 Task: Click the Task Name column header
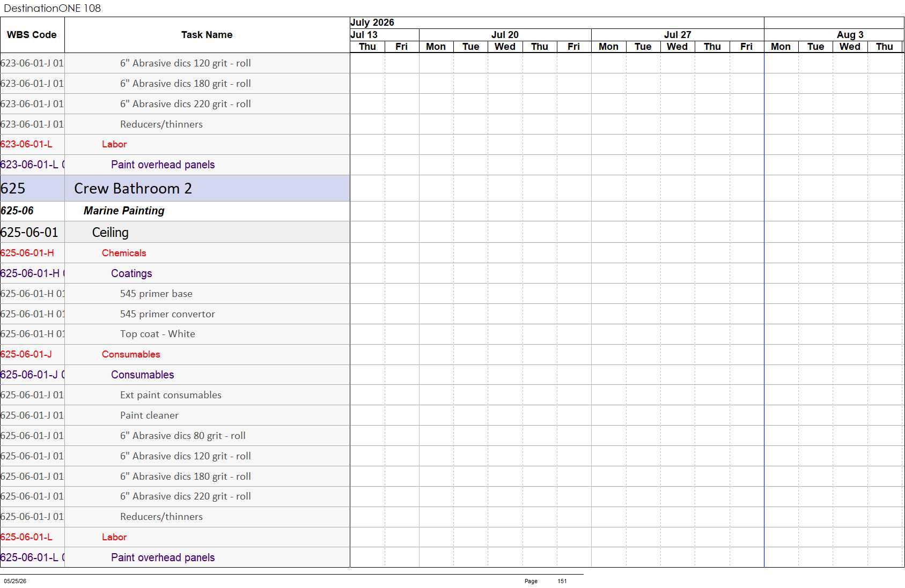click(x=207, y=35)
